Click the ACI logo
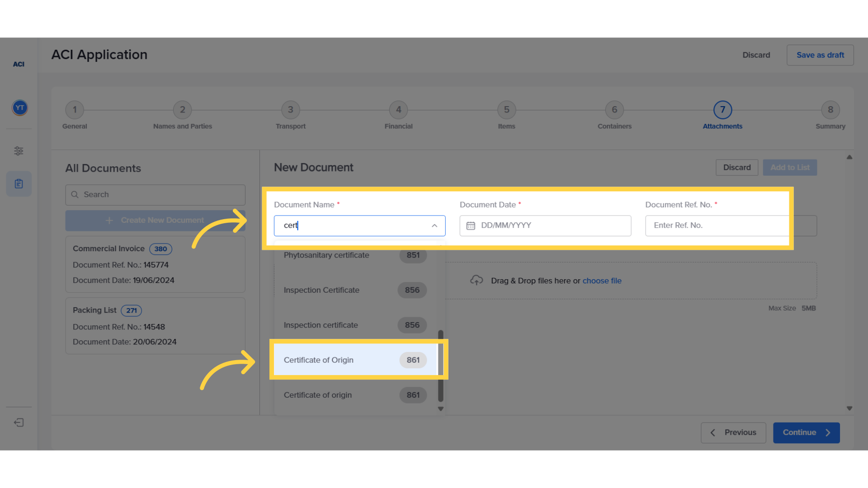The width and height of the screenshot is (868, 488). pyautogui.click(x=19, y=64)
